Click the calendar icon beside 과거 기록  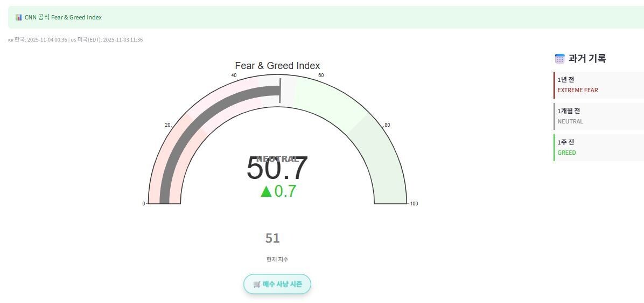tap(559, 59)
